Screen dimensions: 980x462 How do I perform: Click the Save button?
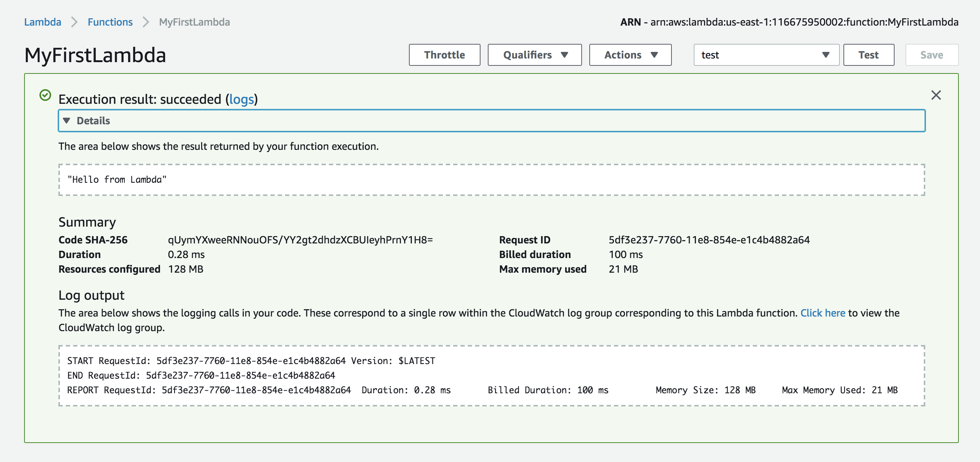pyautogui.click(x=932, y=55)
